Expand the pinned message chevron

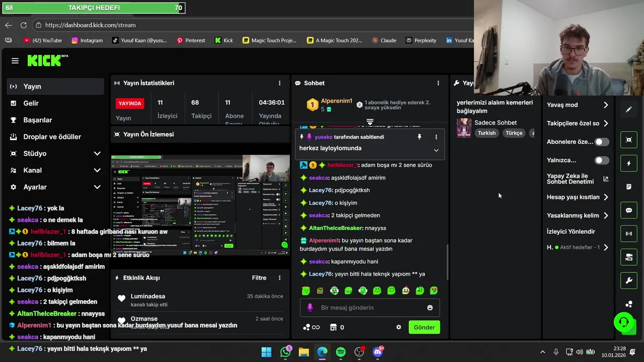point(436,150)
